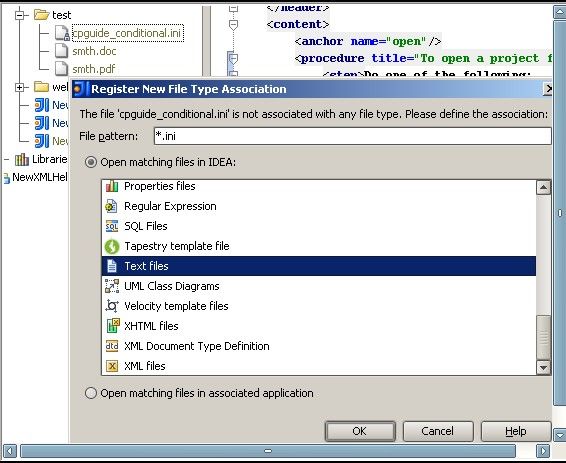
Task: Click the test folder icon in project tree
Action: [42, 15]
